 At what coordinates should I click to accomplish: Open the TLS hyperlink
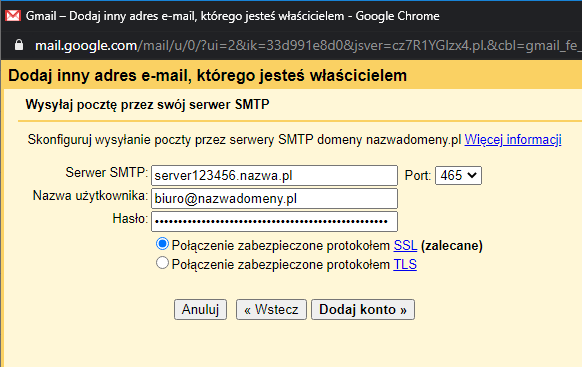(x=405, y=265)
